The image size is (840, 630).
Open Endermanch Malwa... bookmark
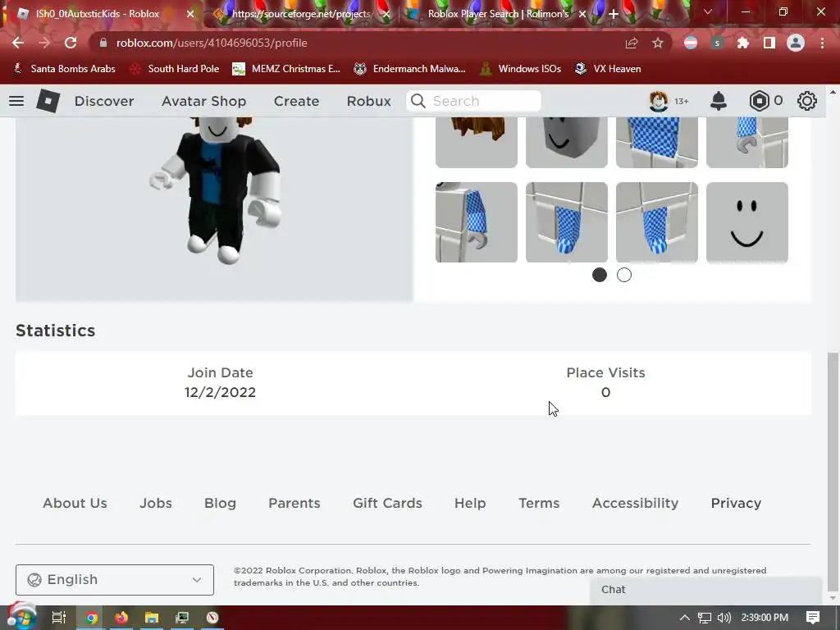click(409, 69)
